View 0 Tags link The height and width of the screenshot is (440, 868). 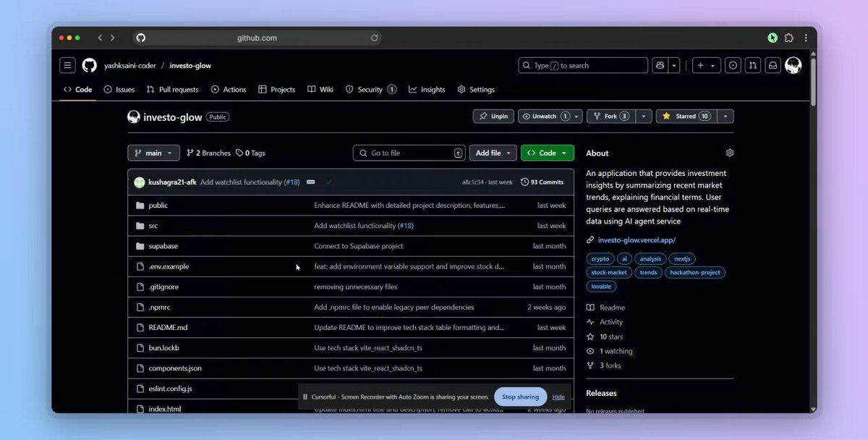pyautogui.click(x=250, y=153)
